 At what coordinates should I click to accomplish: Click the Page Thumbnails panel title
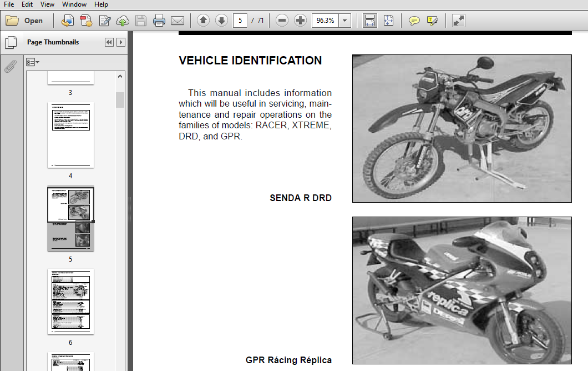tap(53, 42)
